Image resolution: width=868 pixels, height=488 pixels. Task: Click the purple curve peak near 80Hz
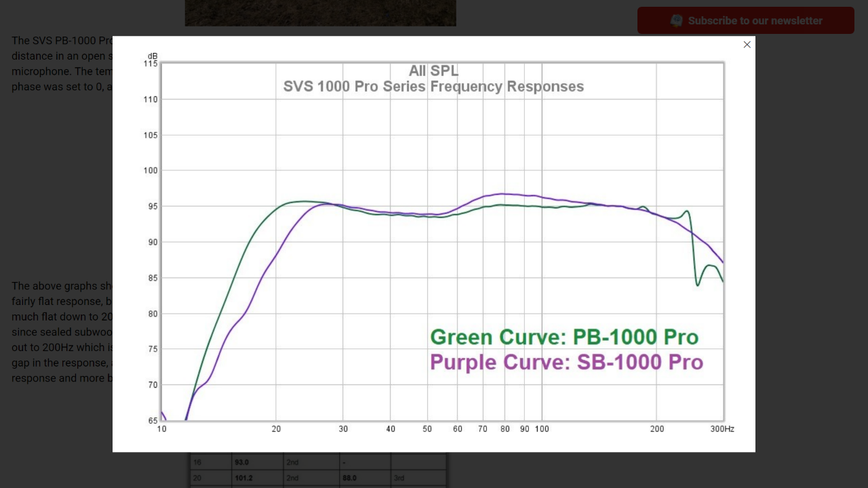click(x=502, y=194)
